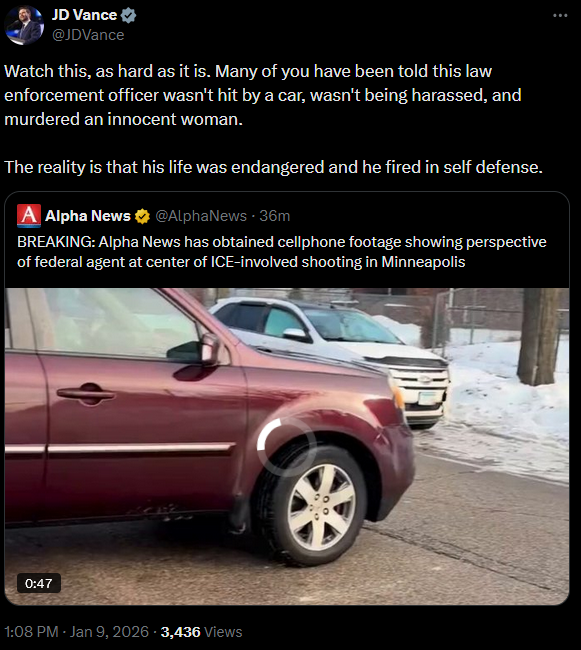Open the three-dot more options menu

point(560,15)
